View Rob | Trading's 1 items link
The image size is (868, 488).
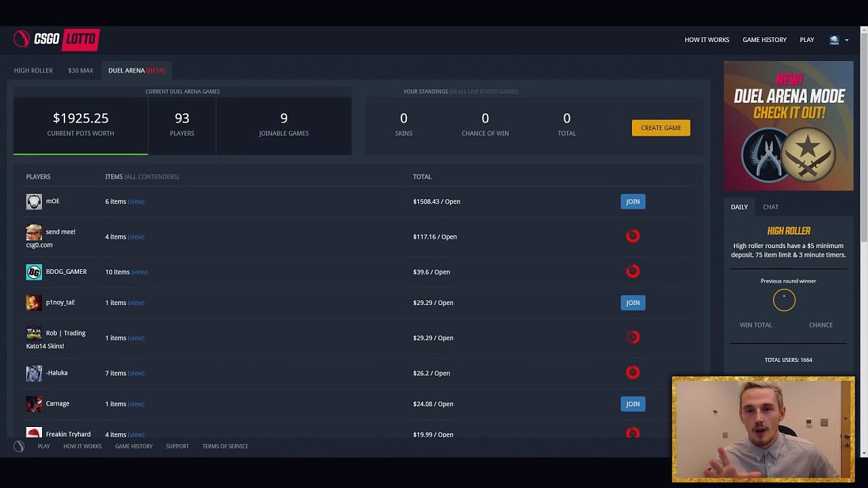pos(136,338)
